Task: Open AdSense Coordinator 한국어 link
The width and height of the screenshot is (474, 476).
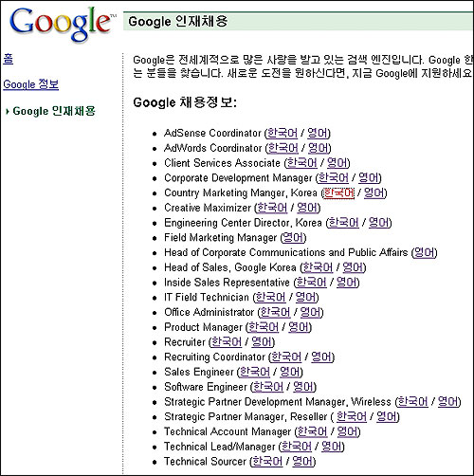Action: coord(283,133)
